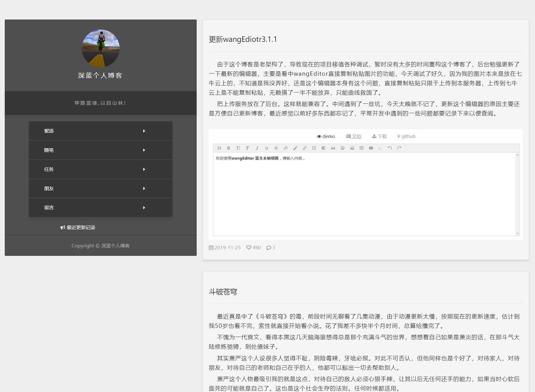Click the undo arrow in editor toolbar
Image resolution: width=535 pixels, height=392 pixels.
click(390, 148)
